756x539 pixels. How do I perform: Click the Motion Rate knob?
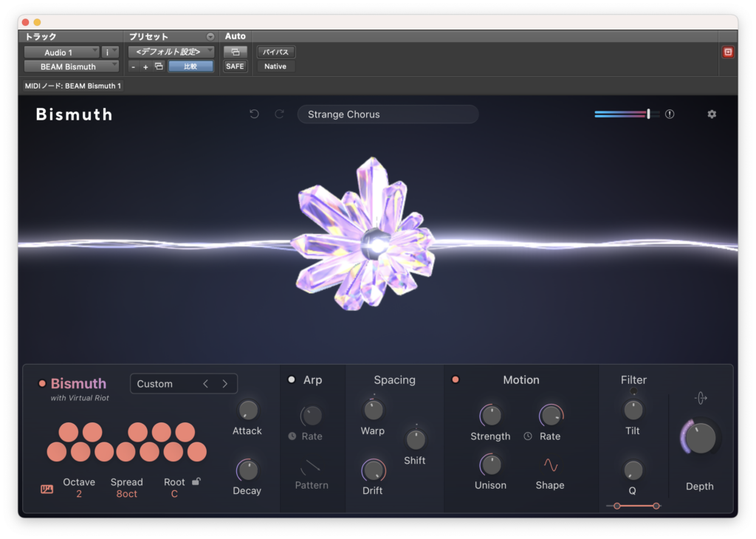click(x=551, y=416)
